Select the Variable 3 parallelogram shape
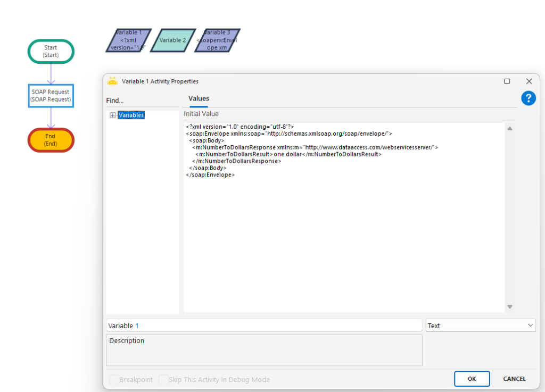The height and width of the screenshot is (392, 545). point(217,40)
